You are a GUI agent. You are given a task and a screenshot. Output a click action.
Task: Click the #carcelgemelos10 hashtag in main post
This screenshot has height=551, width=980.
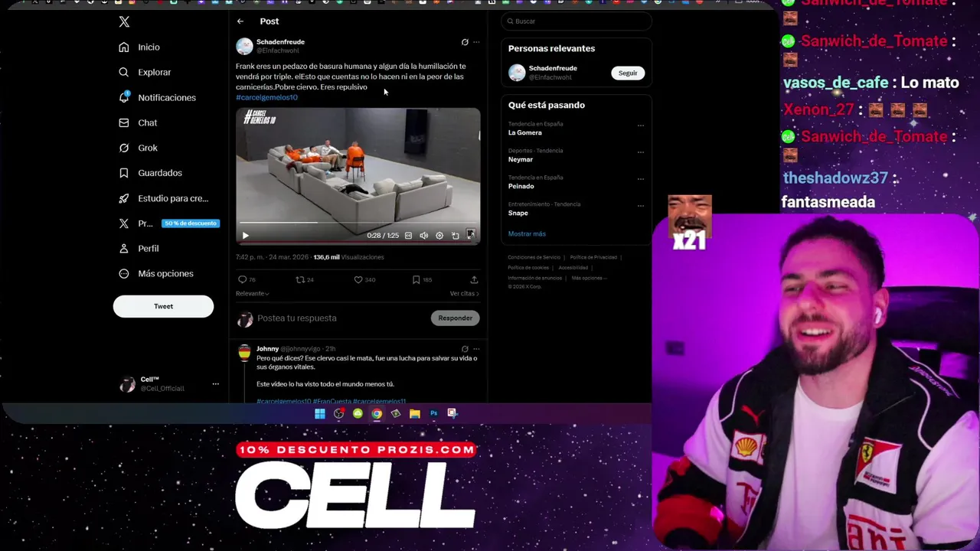click(266, 97)
